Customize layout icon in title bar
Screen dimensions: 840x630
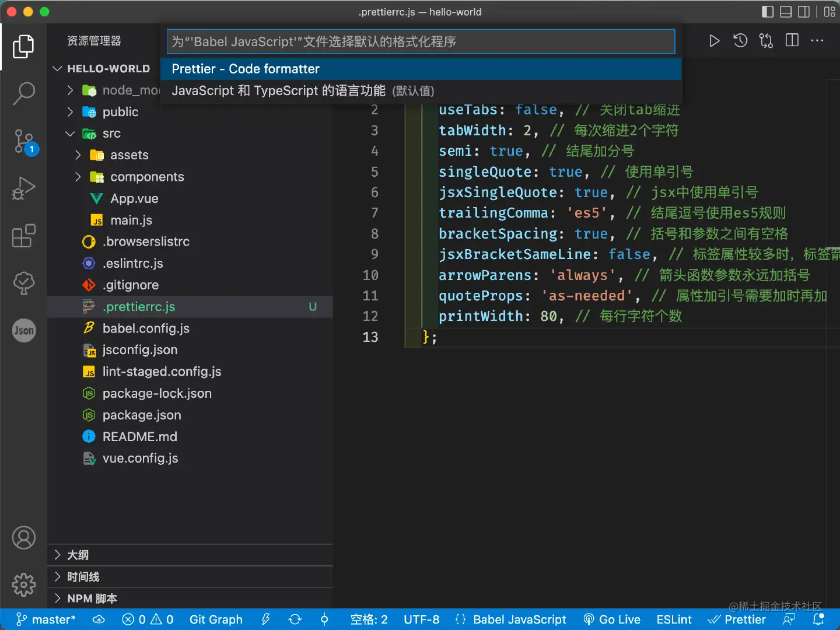tap(829, 12)
